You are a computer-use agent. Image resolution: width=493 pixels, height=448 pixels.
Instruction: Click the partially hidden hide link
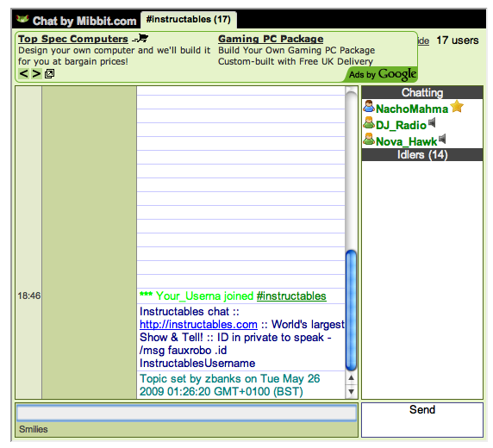(x=423, y=40)
